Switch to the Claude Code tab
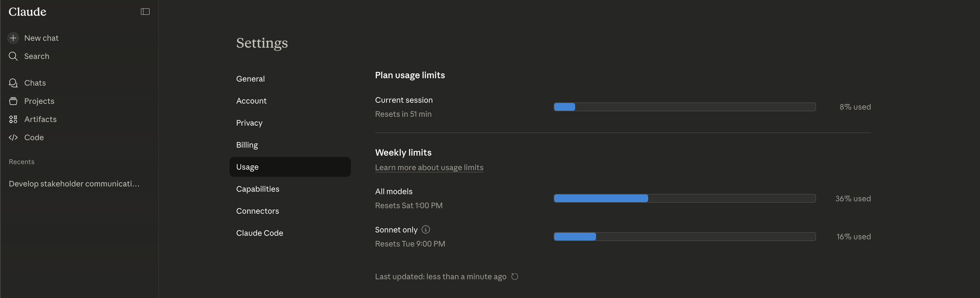The width and height of the screenshot is (980, 298). (x=260, y=233)
